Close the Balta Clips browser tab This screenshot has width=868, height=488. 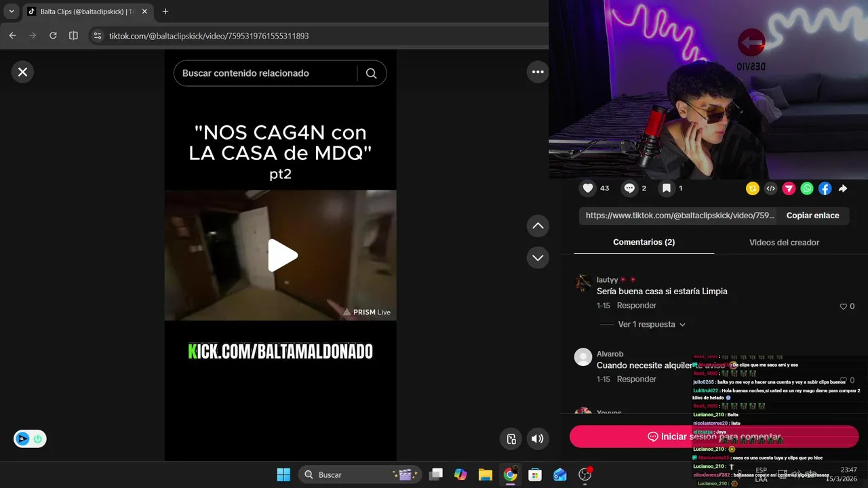144,12
